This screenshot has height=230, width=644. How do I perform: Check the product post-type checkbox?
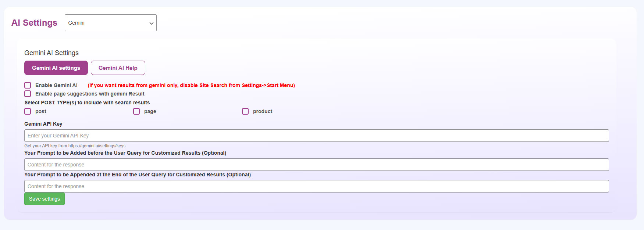tap(245, 111)
